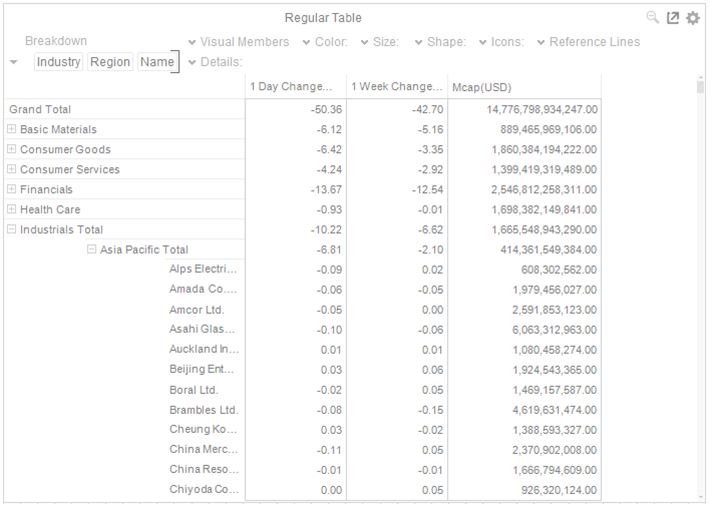
Task: Click the 1 Day Change column header
Action: coord(295,87)
